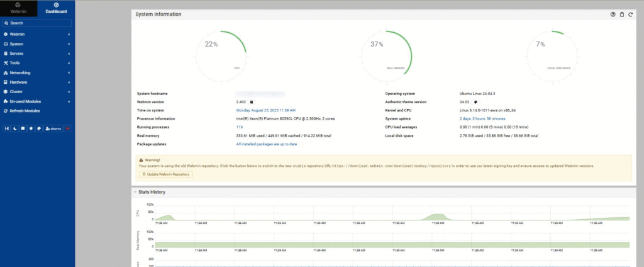Click the Update Webmin Repository button
This screenshot has height=267, width=644.
point(166,174)
